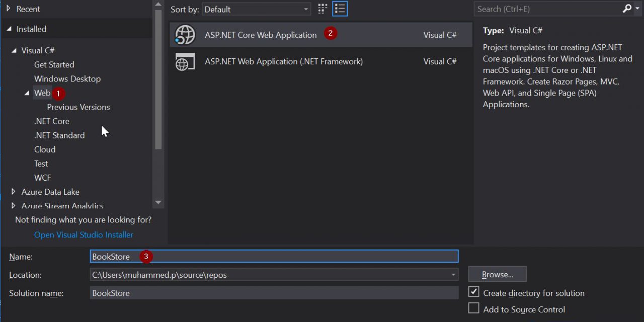Image resolution: width=644 pixels, height=322 pixels.
Task: Click the Solution name text field
Action: point(274,293)
